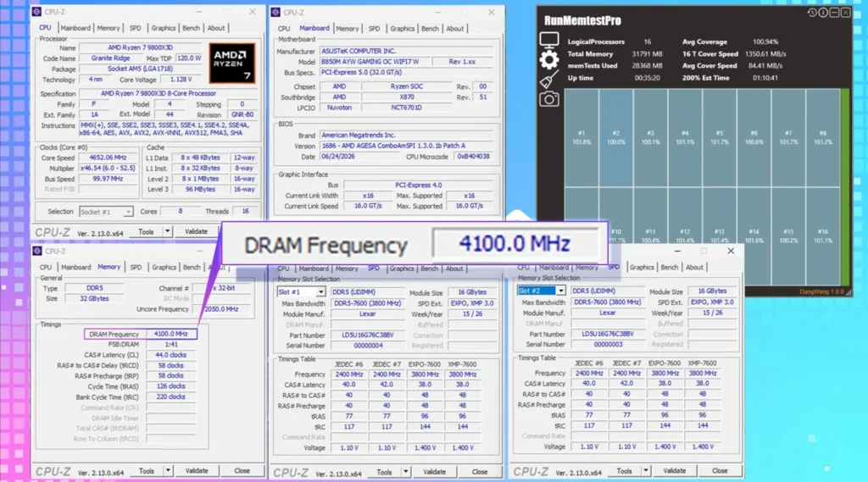The height and width of the screenshot is (482, 868).
Task: Click CAS# Latency 44.0 clocks value
Action: (170, 355)
